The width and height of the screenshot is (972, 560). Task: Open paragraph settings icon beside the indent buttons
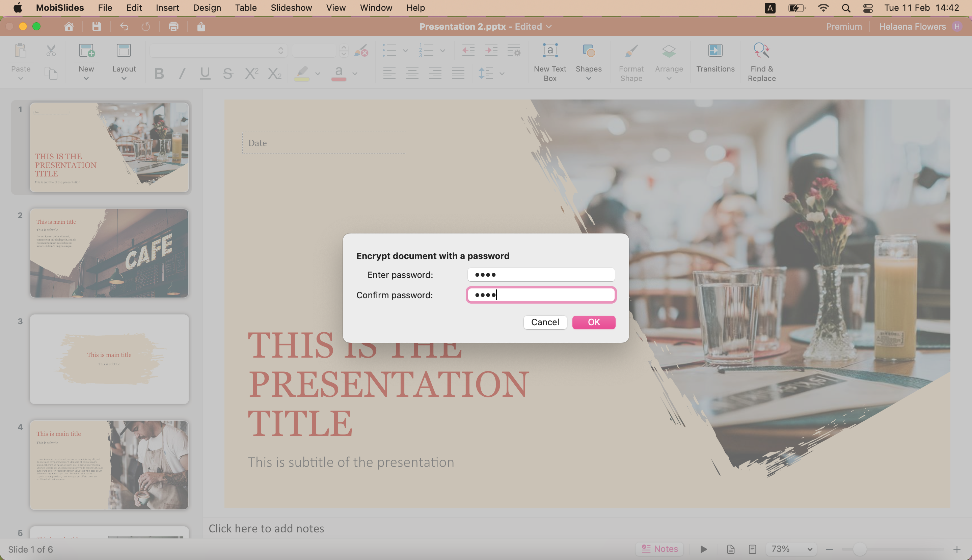(514, 50)
